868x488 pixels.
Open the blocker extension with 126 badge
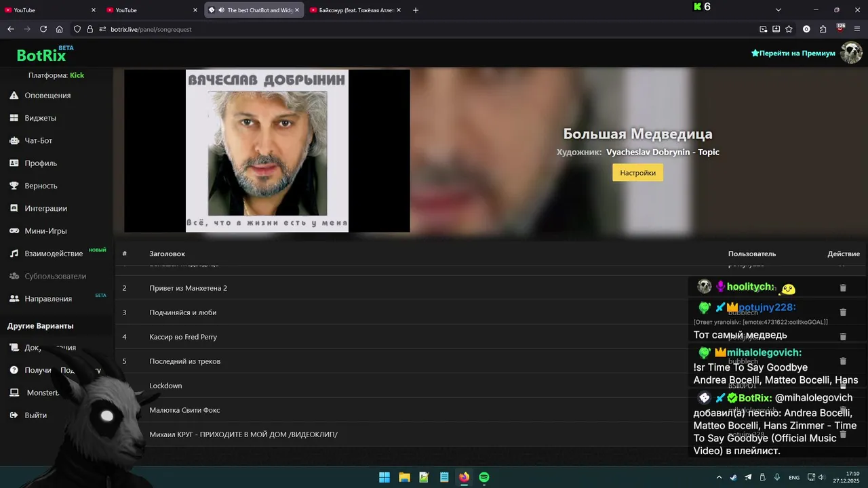tap(840, 28)
